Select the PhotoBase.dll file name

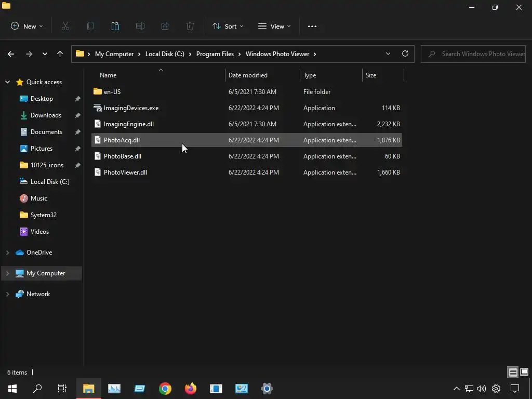[123, 156]
